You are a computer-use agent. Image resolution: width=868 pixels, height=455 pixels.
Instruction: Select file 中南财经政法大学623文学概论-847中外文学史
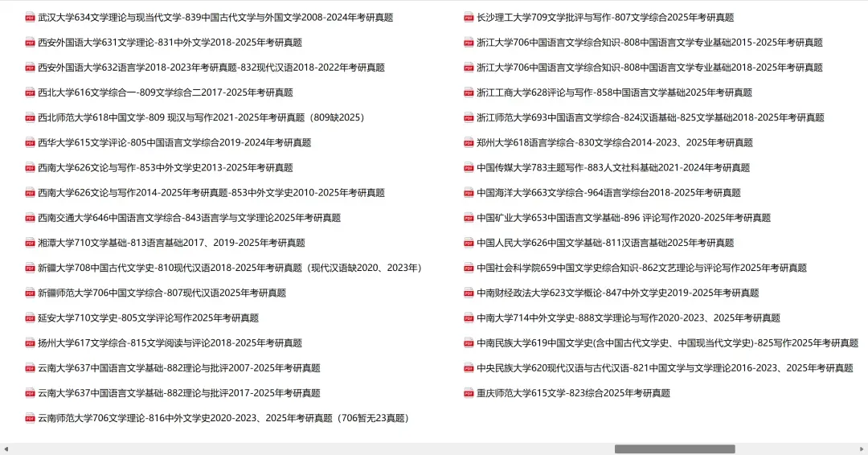pos(618,293)
